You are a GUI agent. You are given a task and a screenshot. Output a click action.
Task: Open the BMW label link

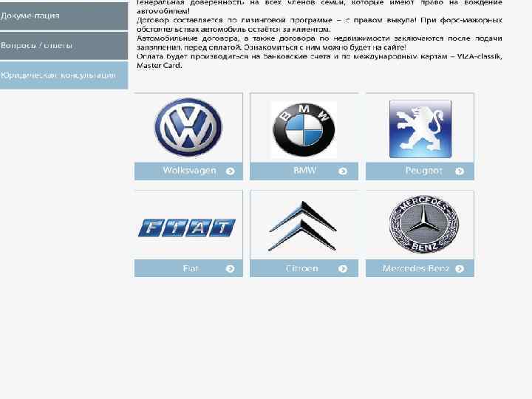[304, 171]
